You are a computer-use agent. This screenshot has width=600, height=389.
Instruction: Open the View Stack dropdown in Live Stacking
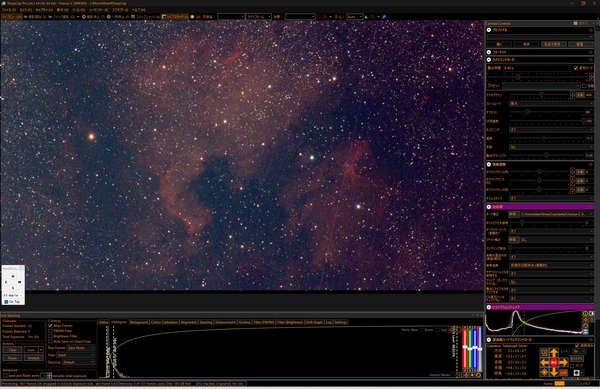click(x=75, y=355)
